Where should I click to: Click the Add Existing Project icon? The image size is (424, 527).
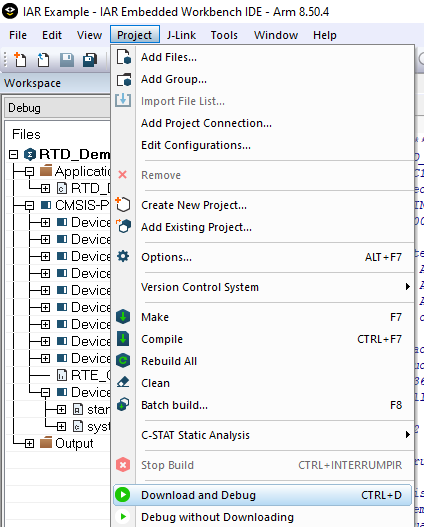tap(123, 226)
